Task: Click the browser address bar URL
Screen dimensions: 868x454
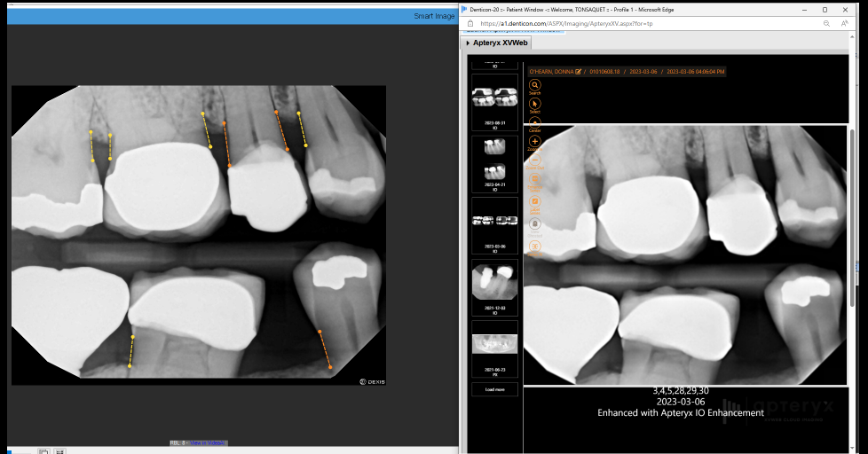Action: coord(566,24)
